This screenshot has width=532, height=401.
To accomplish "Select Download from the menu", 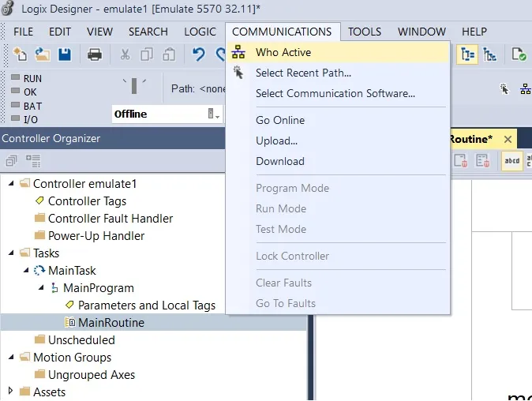I will pos(338,161).
